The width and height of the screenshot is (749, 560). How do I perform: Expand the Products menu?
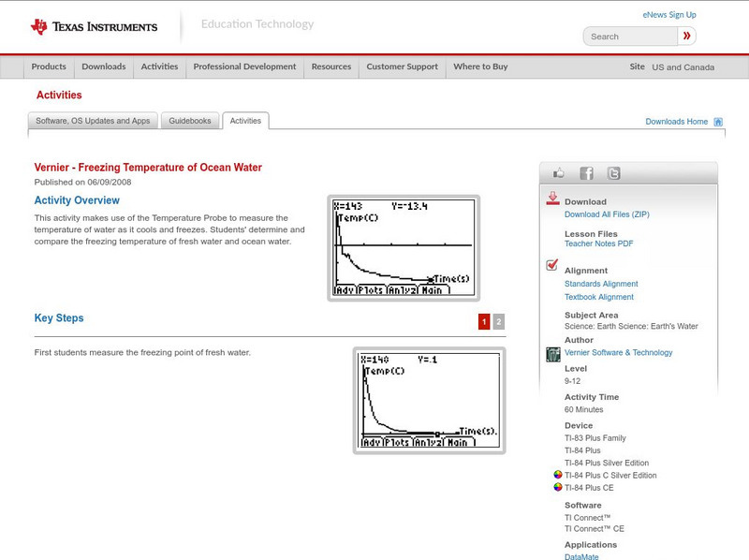[49, 67]
